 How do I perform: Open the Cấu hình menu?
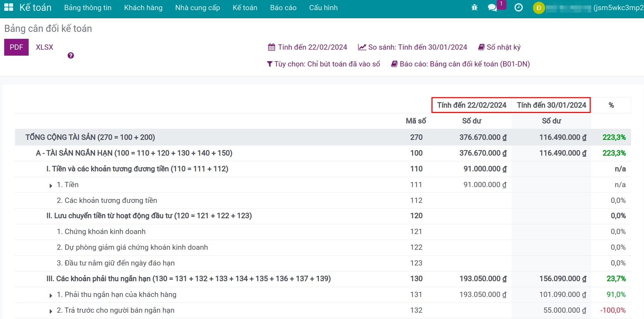[323, 8]
